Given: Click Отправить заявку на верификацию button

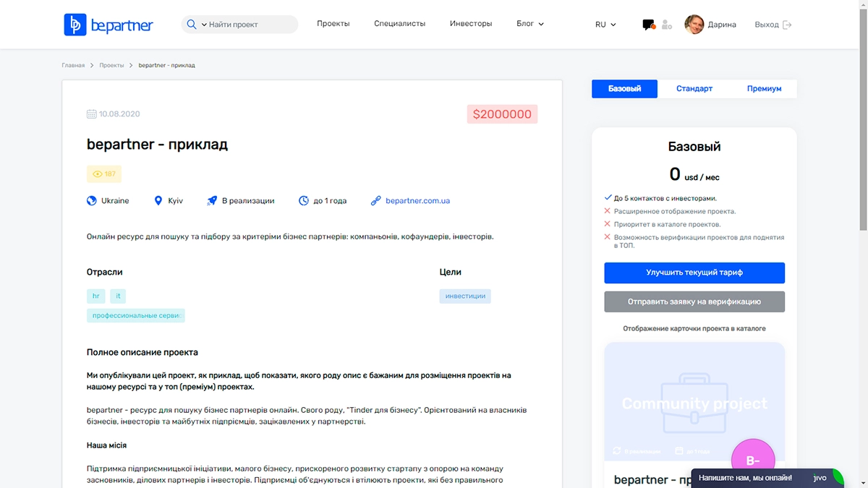Looking at the screenshot, I should [x=694, y=301].
